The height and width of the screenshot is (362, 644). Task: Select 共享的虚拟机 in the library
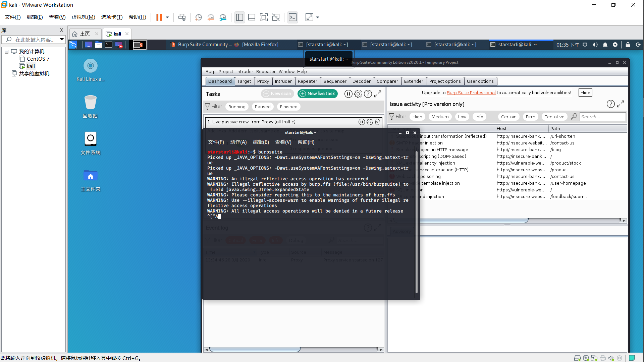[x=34, y=74]
